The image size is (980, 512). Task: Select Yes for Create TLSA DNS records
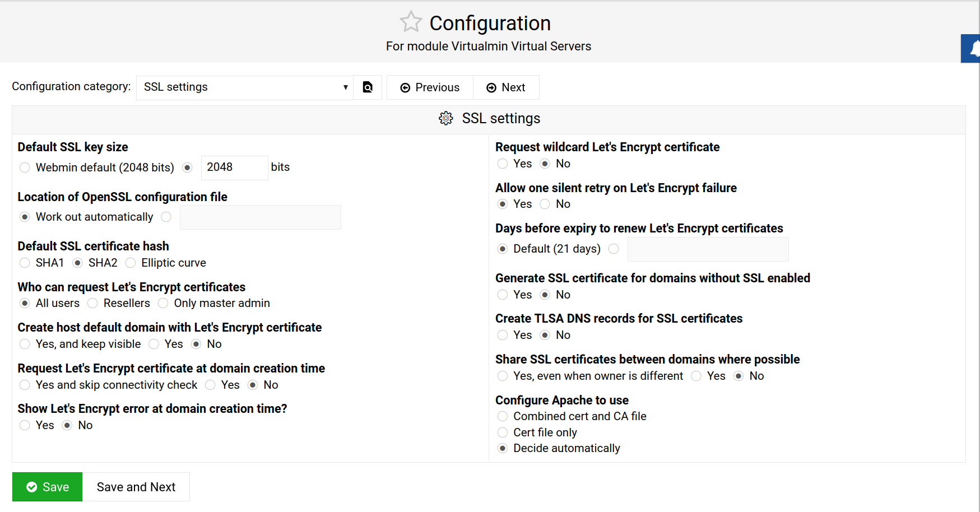tap(503, 335)
